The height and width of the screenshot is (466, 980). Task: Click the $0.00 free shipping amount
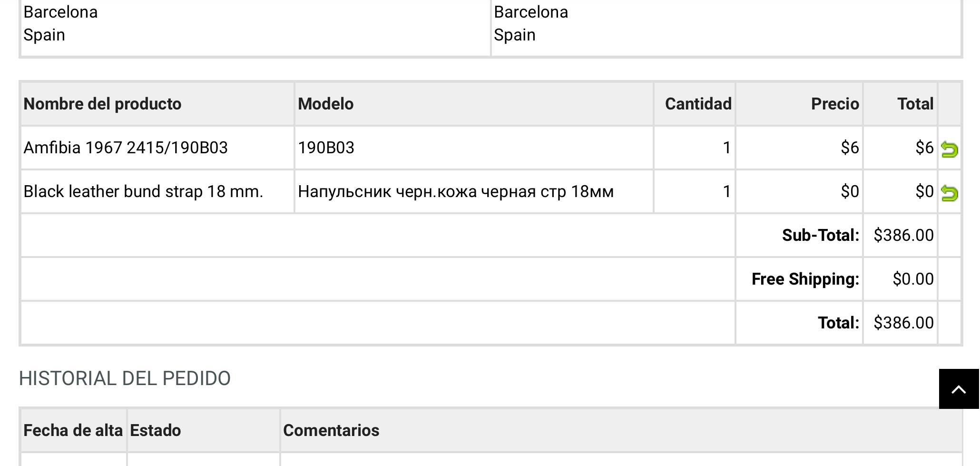click(x=913, y=279)
